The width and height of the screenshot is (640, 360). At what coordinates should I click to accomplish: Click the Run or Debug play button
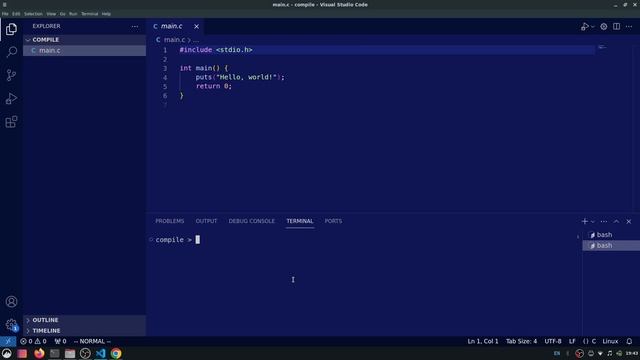pos(584,27)
